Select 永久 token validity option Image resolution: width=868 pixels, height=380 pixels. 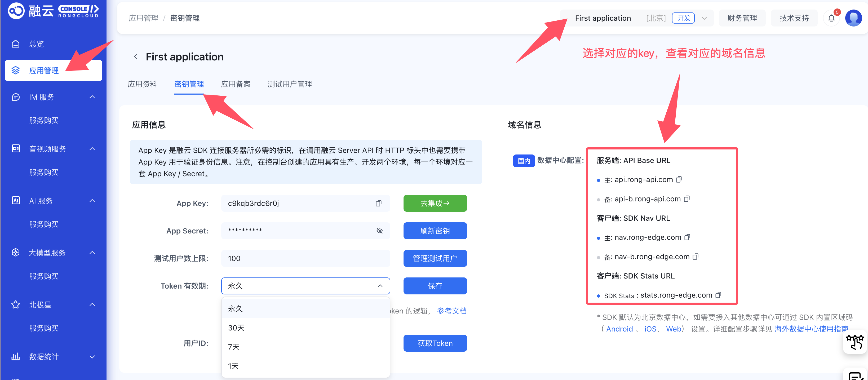305,308
